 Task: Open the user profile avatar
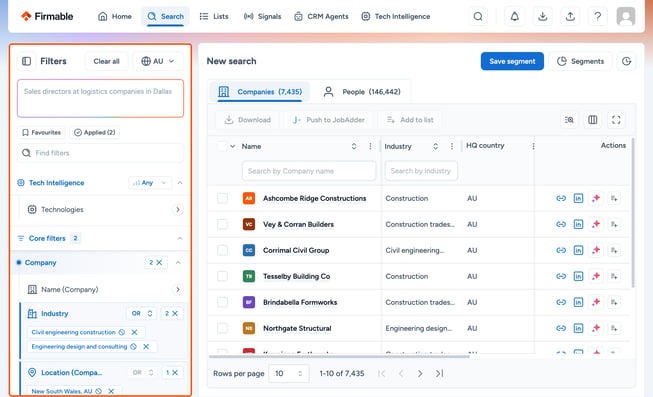pyautogui.click(x=626, y=17)
